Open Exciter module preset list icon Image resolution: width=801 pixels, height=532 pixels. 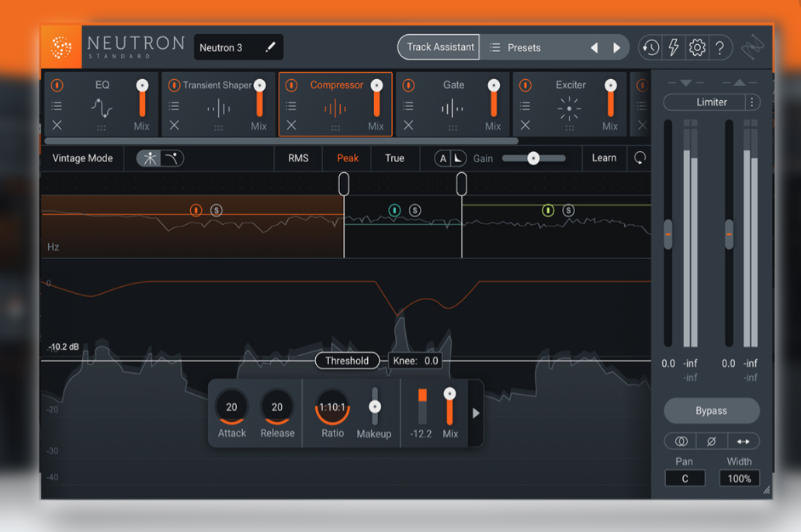[x=525, y=106]
